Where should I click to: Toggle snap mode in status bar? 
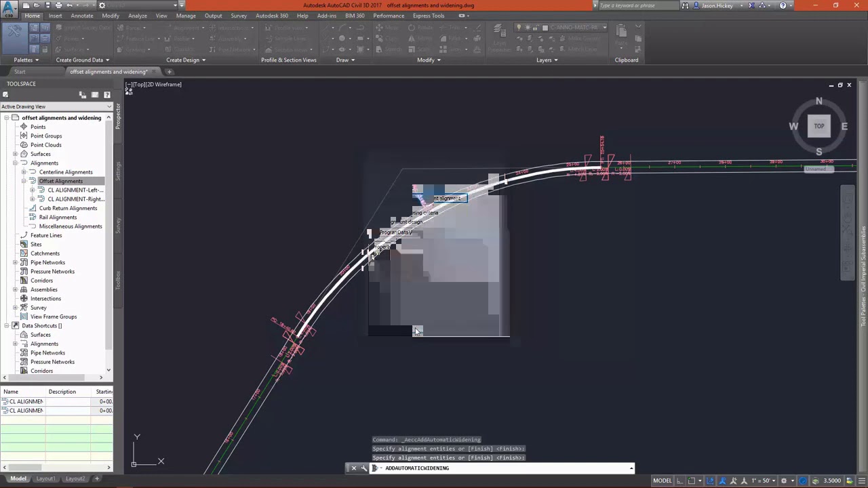690,481
